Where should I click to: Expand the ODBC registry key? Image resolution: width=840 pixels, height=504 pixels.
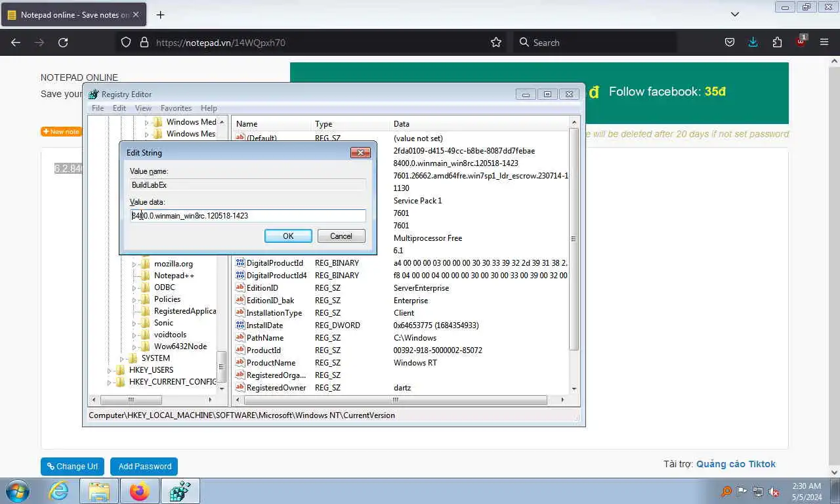[135, 287]
